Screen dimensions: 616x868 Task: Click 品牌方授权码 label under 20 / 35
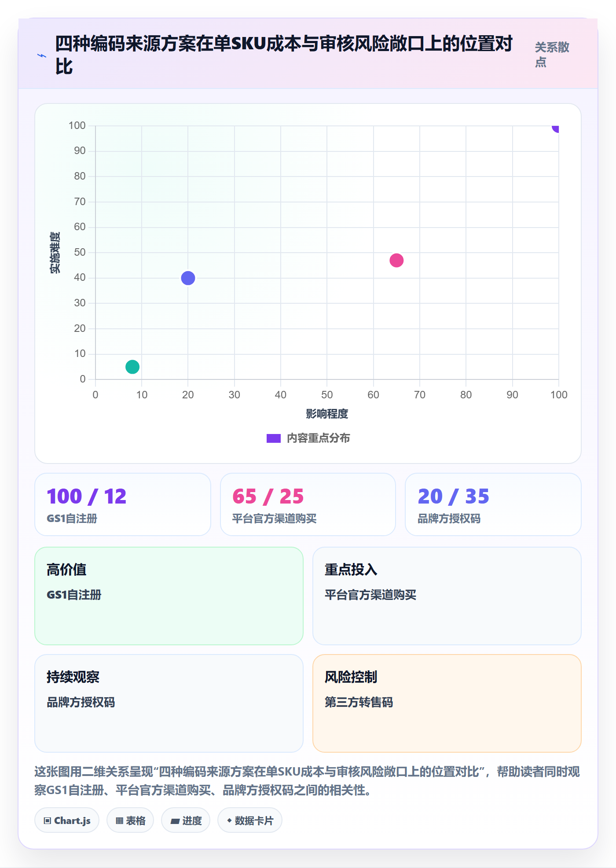point(449,519)
